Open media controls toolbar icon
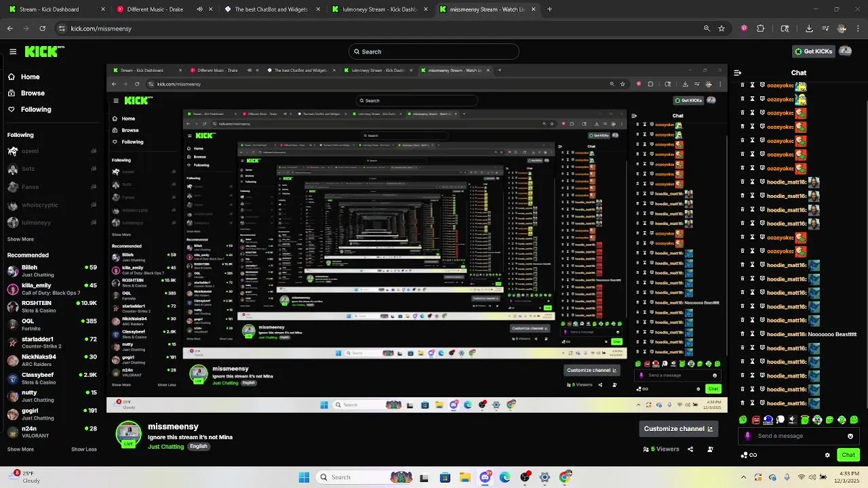868x488 pixels. point(825,28)
